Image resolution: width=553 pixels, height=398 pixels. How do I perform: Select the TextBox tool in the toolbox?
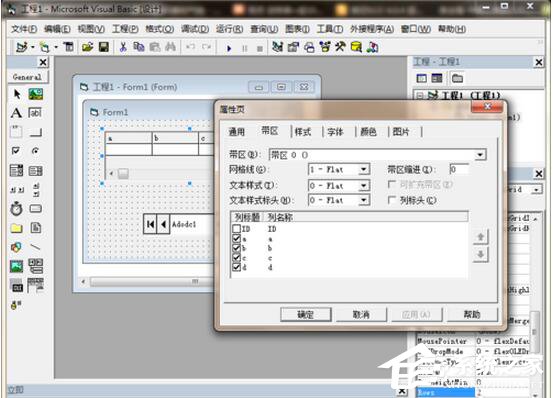coord(35,113)
